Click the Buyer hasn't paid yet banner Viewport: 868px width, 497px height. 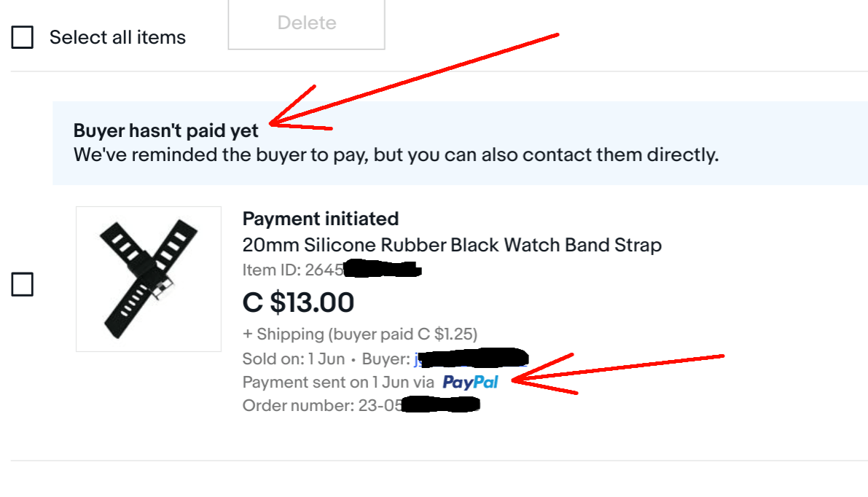(165, 130)
